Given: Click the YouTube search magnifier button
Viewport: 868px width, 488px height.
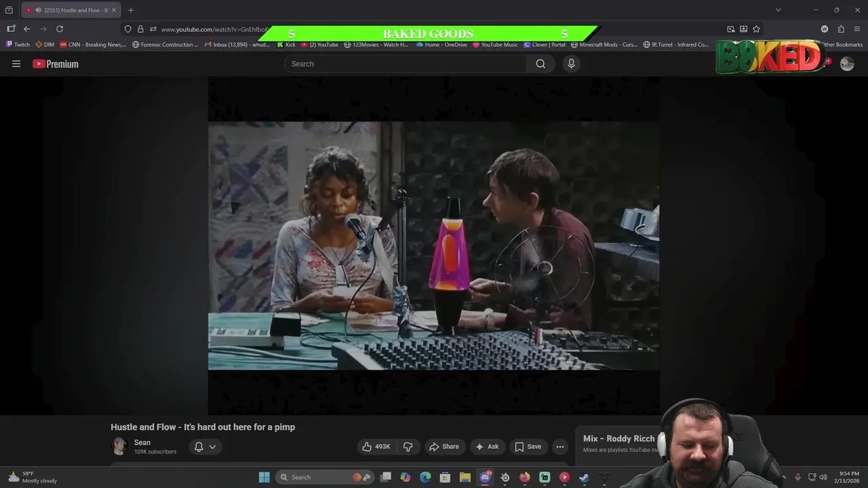Looking at the screenshot, I should pos(540,64).
